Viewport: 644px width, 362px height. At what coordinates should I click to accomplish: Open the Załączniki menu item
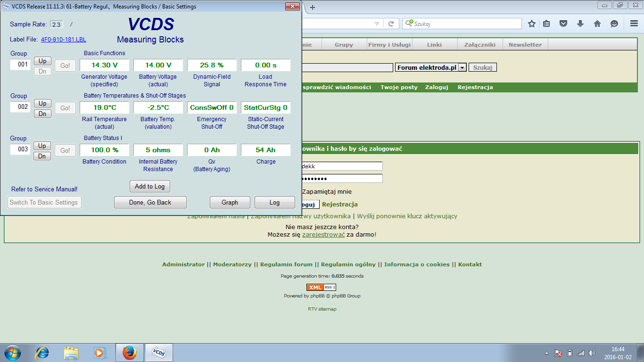tap(479, 45)
